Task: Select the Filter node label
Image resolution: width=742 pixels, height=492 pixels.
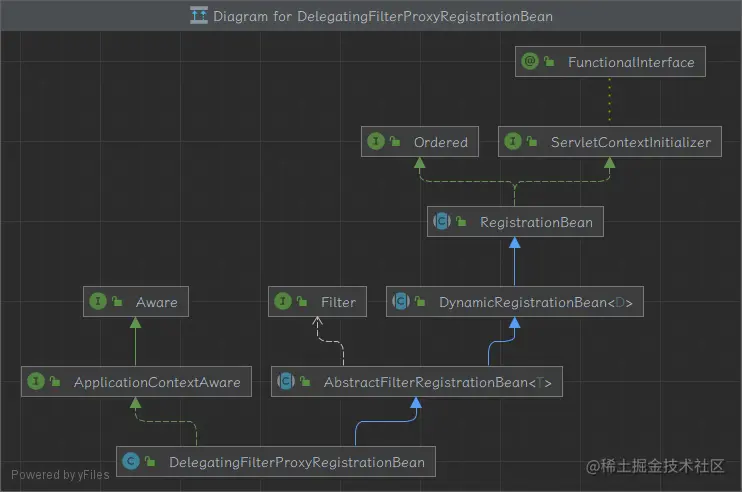Action: click(338, 302)
